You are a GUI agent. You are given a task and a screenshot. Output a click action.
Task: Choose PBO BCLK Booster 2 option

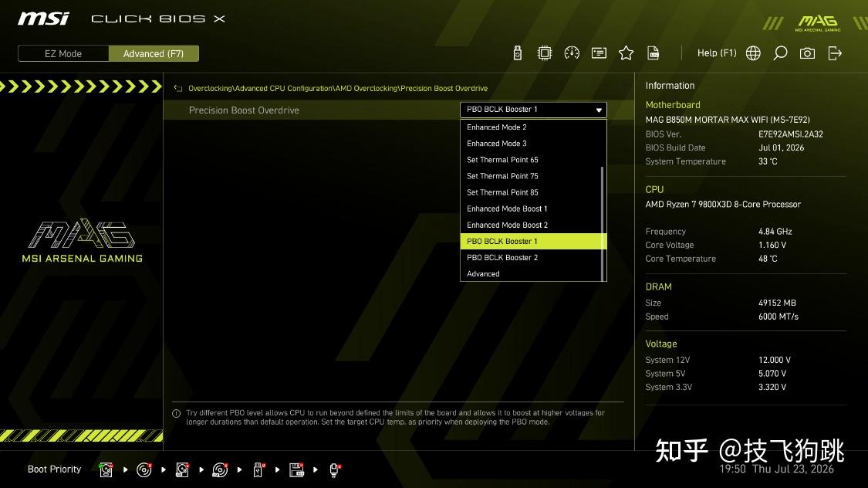(x=533, y=258)
